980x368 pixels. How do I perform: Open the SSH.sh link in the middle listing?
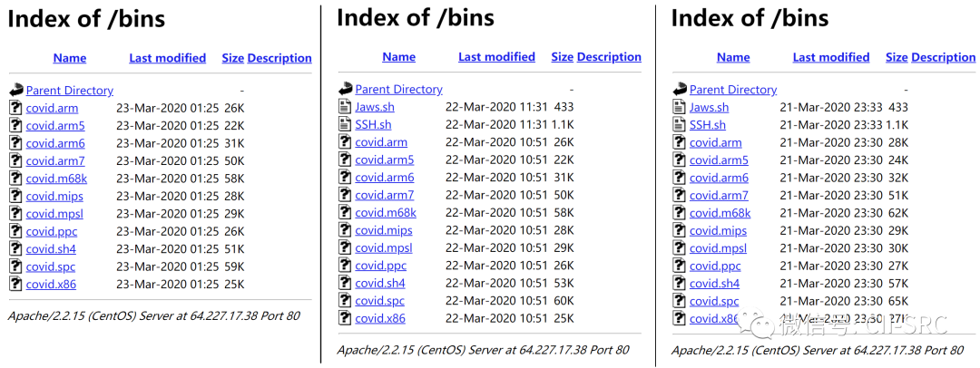tap(373, 124)
